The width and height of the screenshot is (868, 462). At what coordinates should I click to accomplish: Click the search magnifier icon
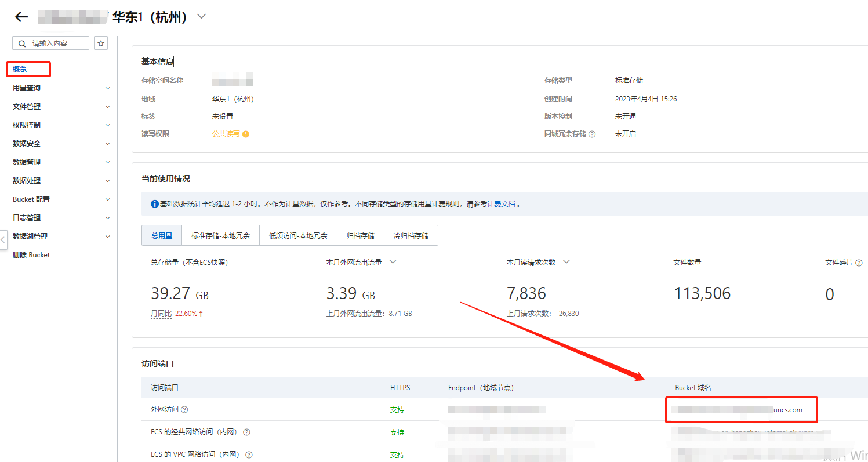(23, 43)
